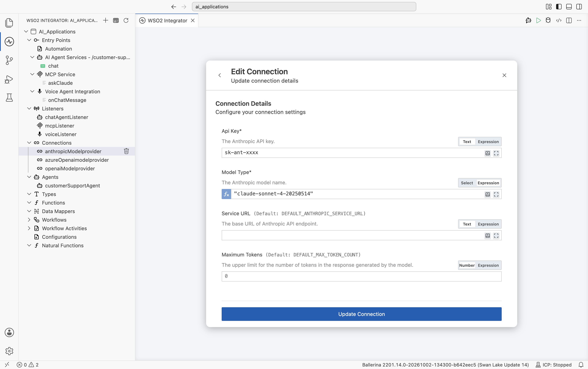Click Ballerina version status bar text
Screen dimensions: 588x369
tap(445, 365)
